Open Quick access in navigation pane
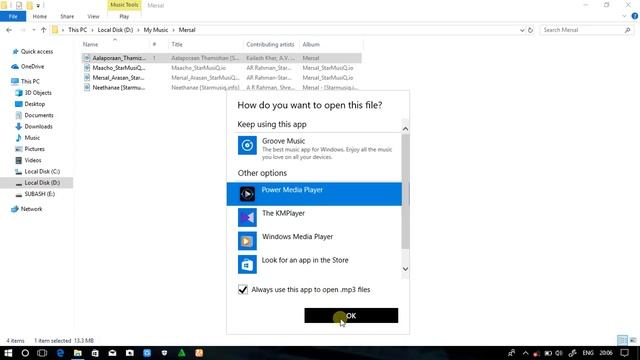Screen dimensions: 640x360 (37, 51)
